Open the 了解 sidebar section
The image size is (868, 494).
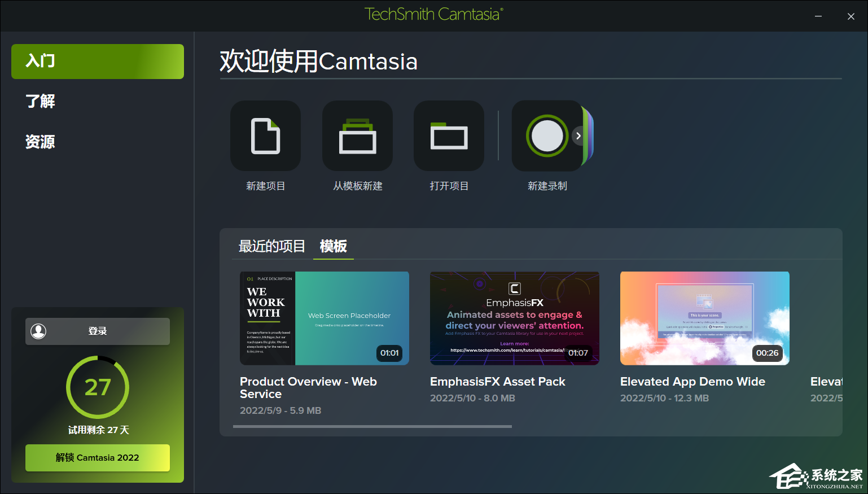tap(41, 102)
